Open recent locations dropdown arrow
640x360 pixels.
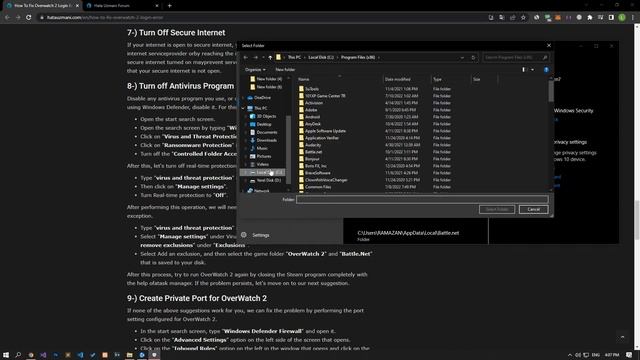(263, 58)
